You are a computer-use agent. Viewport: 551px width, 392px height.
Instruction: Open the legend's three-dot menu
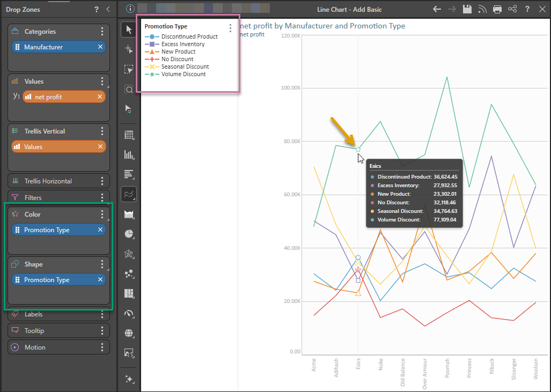pos(230,28)
